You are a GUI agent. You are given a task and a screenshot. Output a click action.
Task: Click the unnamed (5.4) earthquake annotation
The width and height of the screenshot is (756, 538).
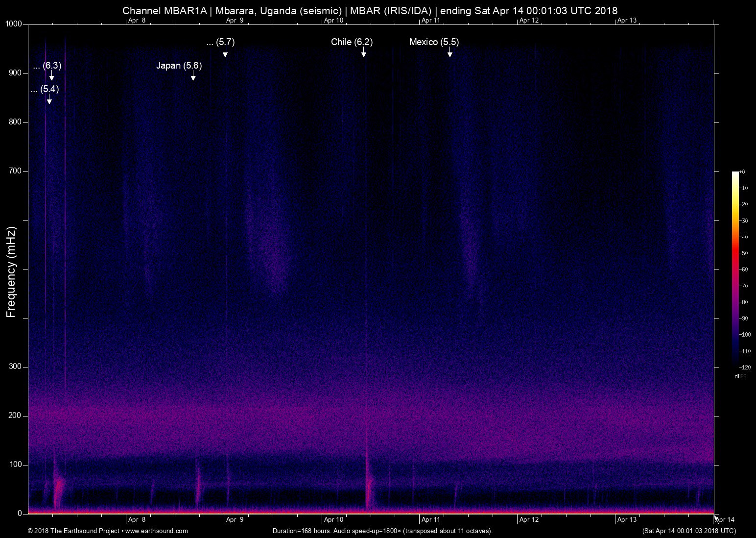point(45,89)
